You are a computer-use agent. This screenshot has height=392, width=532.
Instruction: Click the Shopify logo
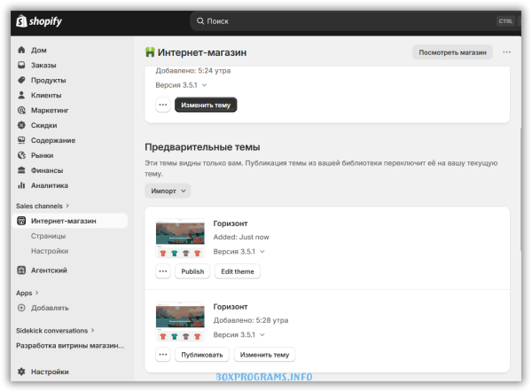tap(39, 21)
